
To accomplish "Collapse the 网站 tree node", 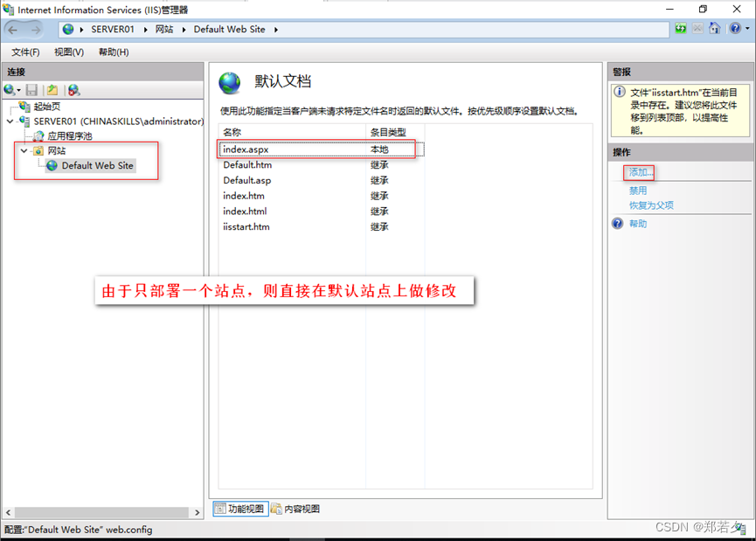I will (x=24, y=151).
